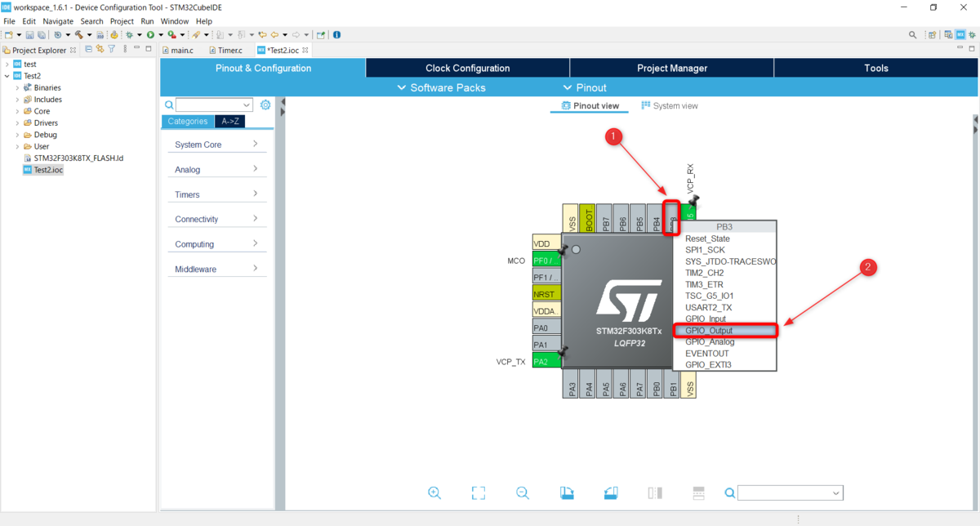980x526 pixels.
Task: Select Test2.ioc in Project Explorer
Action: (x=42, y=170)
